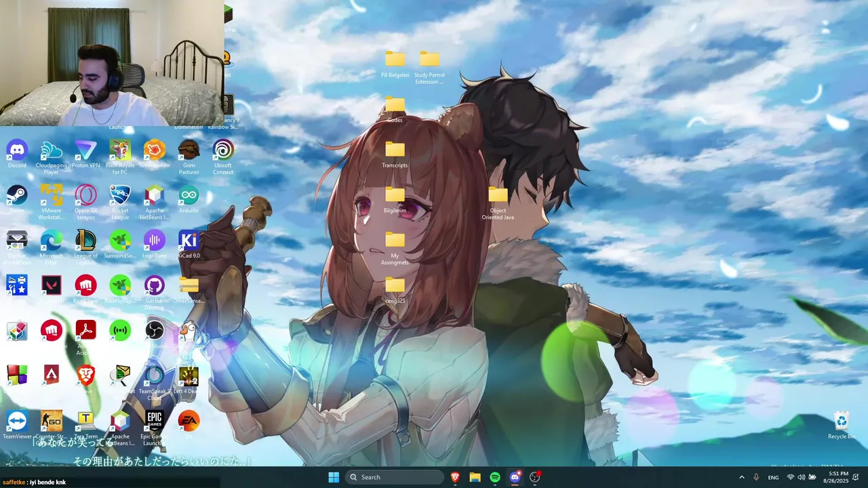
Task: Select the Logi Tune icon
Action: pyautogui.click(x=155, y=245)
